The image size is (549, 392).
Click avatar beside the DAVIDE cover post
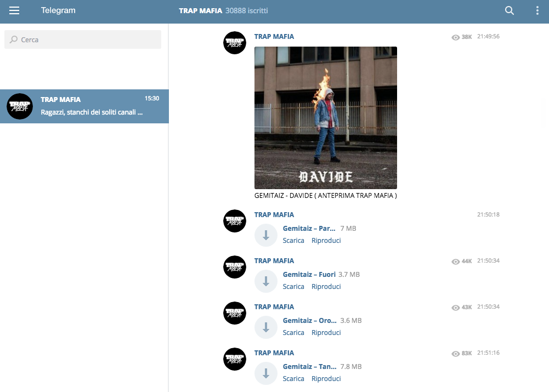point(235,43)
